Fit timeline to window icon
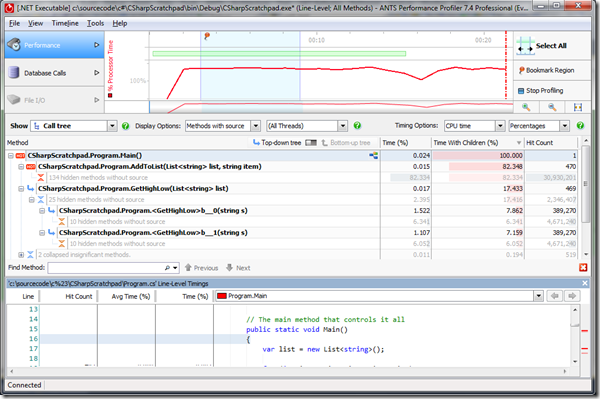This screenshot has width=600, height=399. (x=578, y=107)
